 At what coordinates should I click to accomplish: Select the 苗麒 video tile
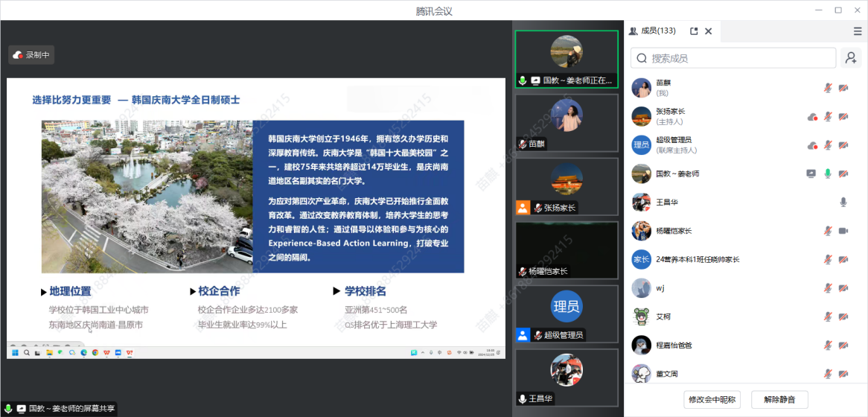click(x=567, y=123)
